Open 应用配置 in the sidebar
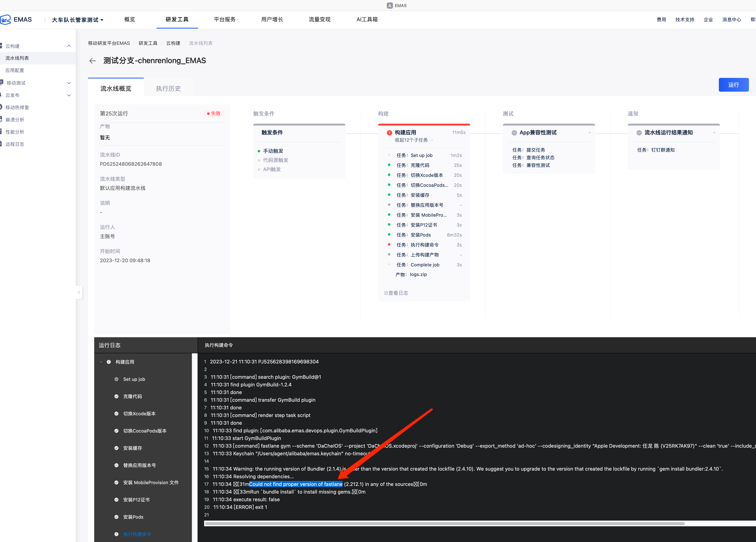Viewport: 756px width, 542px height. point(15,70)
